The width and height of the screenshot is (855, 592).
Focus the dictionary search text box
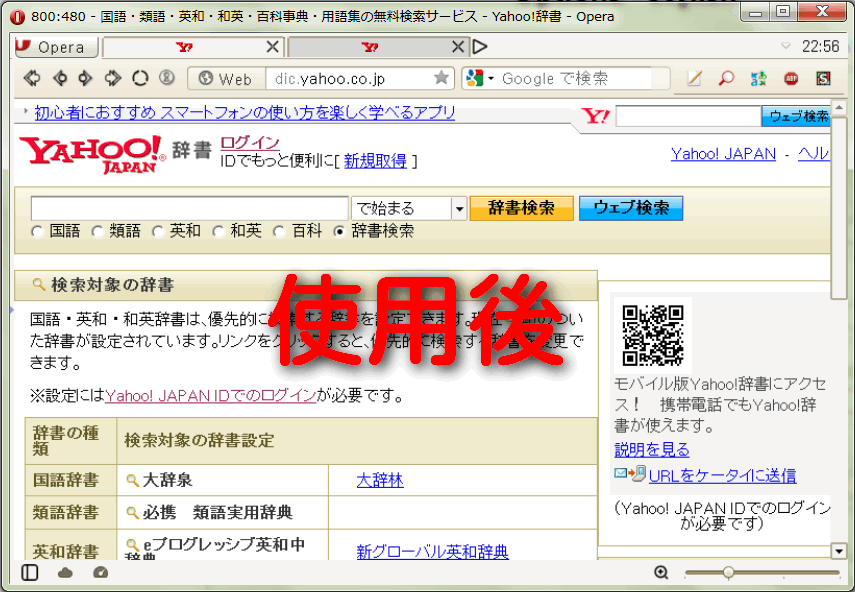tap(190, 208)
